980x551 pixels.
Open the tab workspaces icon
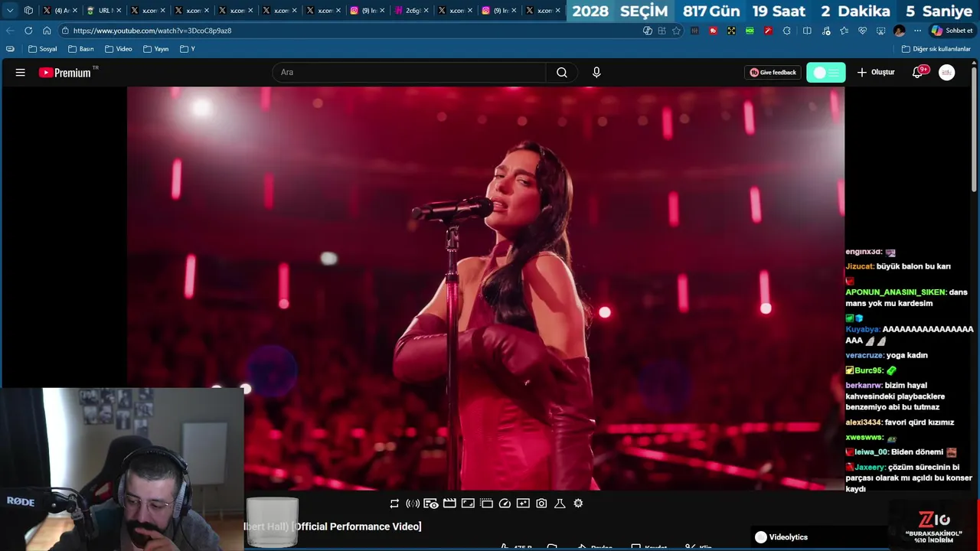[28, 11]
